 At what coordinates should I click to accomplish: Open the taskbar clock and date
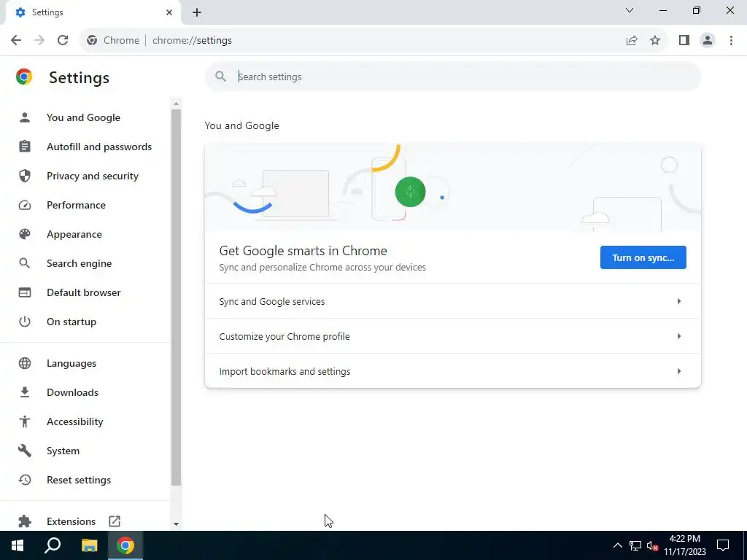(x=685, y=545)
